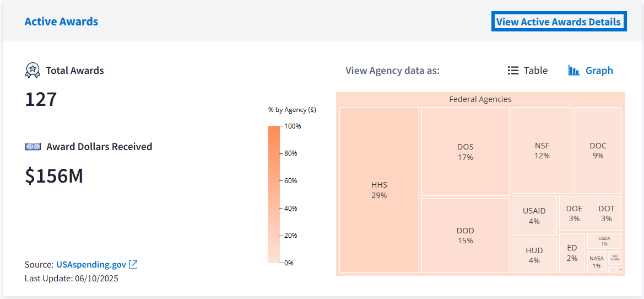Select the DOD 15% treemap block
Viewport: 644px width, 299px height.
click(x=465, y=235)
